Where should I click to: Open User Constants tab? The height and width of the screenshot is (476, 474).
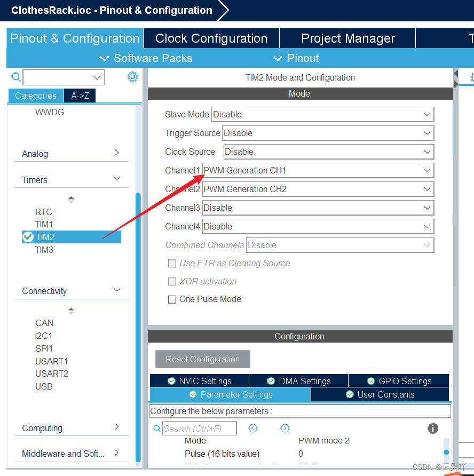coord(380,394)
